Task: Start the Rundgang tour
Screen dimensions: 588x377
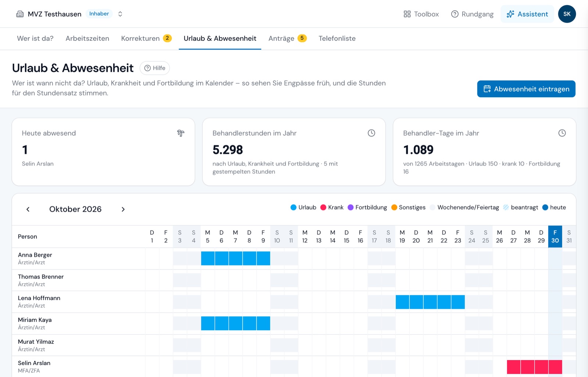Action: (472, 14)
